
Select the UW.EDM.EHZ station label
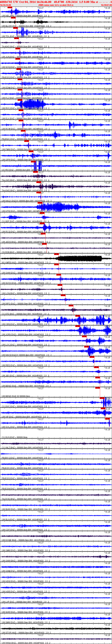[25, 88]
